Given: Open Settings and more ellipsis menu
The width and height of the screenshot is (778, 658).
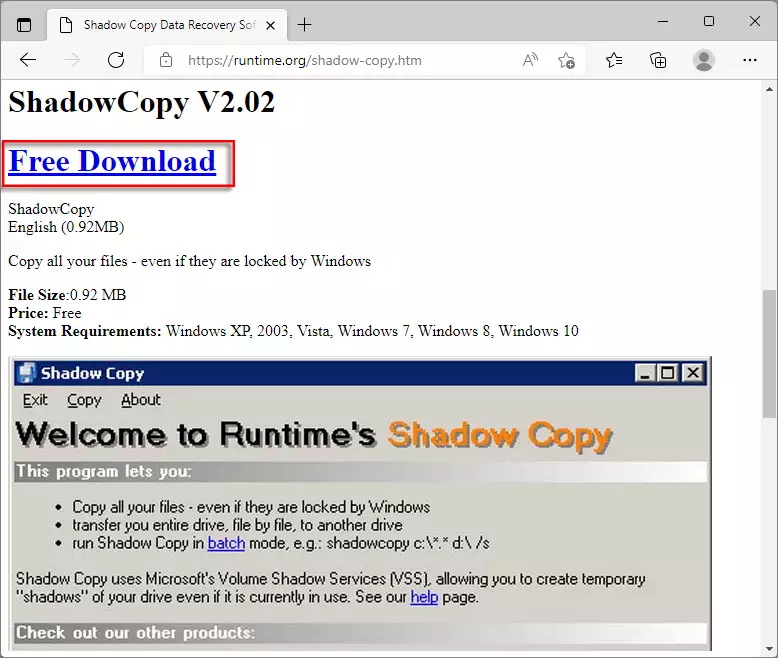Looking at the screenshot, I should [x=749, y=60].
